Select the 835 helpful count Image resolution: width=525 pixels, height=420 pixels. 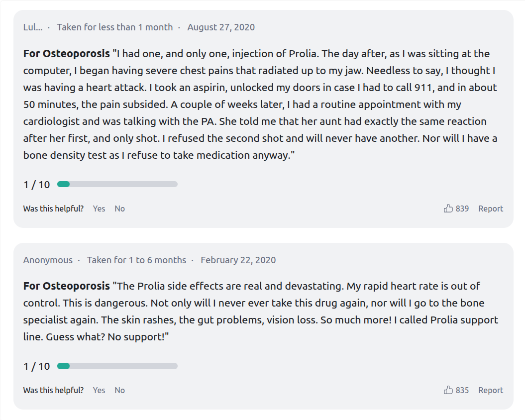462,390
